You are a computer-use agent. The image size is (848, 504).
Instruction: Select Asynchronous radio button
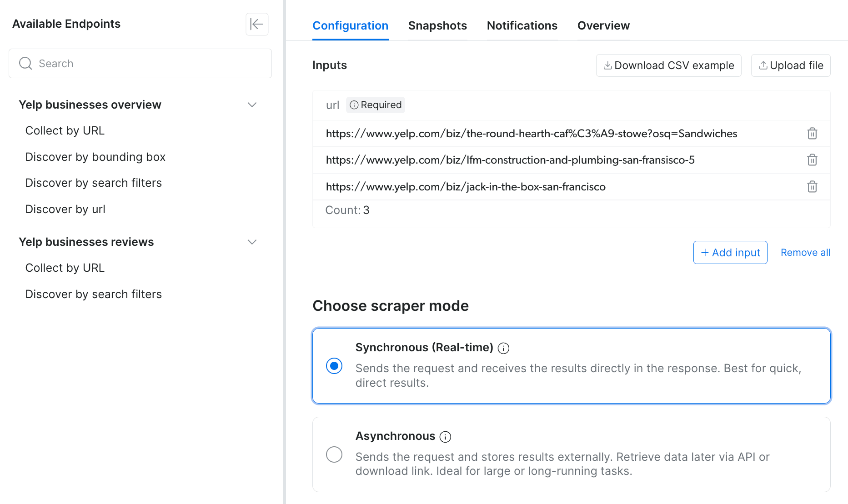tap(334, 454)
